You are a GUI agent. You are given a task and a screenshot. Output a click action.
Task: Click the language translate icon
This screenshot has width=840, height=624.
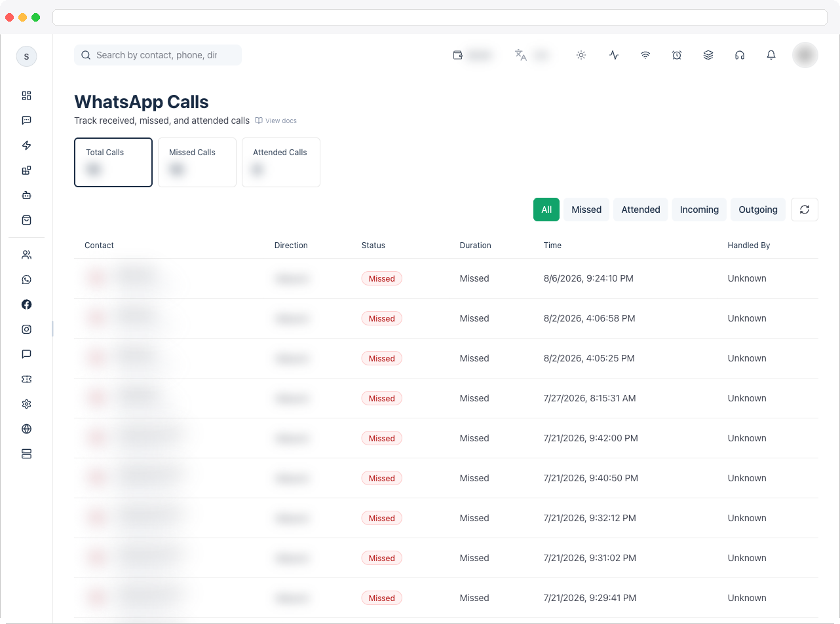(x=521, y=55)
